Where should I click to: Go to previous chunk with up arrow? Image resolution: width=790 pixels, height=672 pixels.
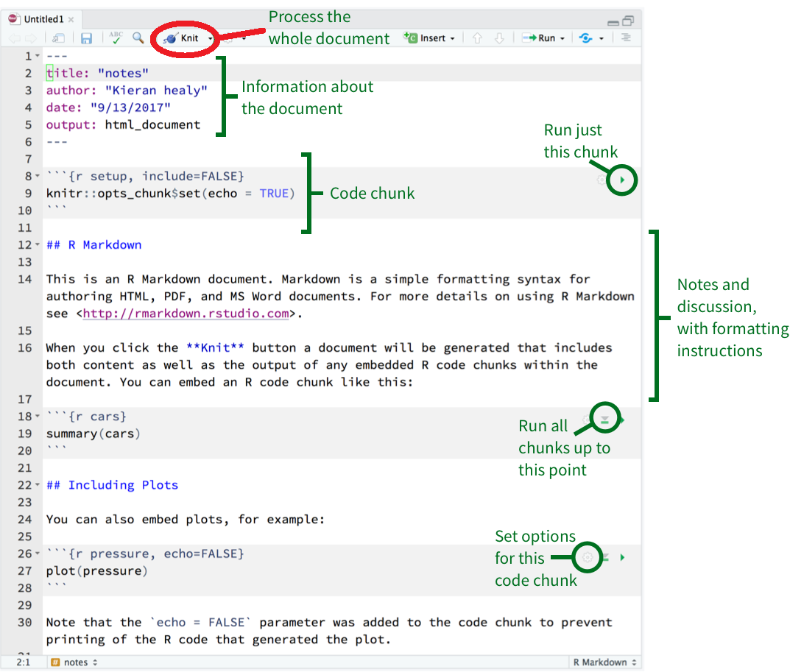coord(477,38)
